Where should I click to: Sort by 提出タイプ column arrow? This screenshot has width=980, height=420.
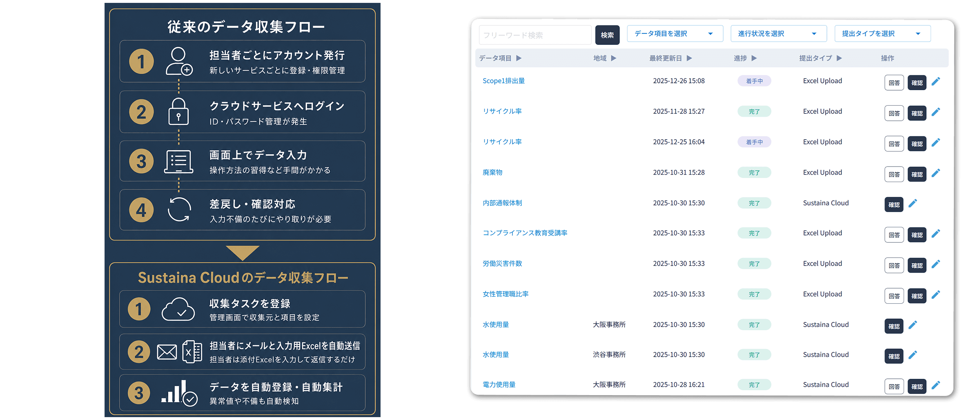pyautogui.click(x=839, y=58)
